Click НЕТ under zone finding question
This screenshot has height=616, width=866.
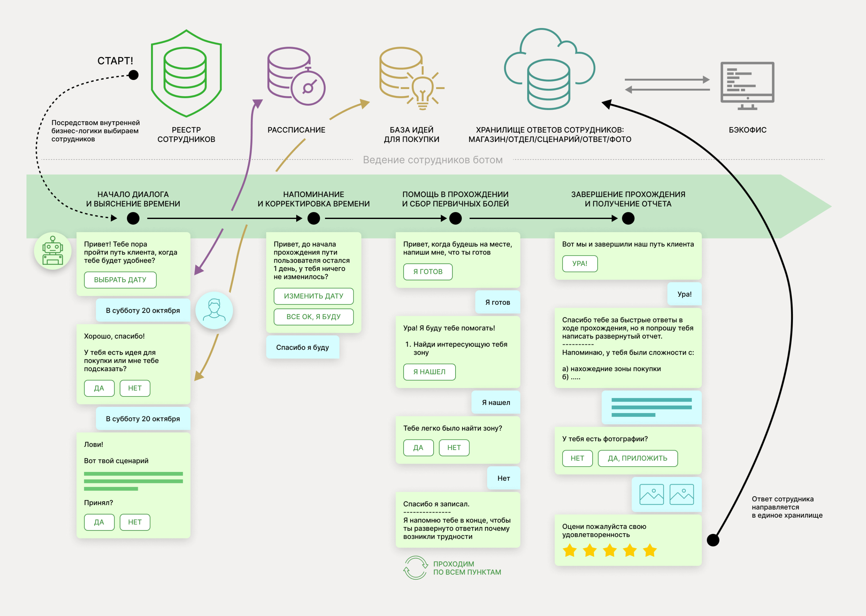click(x=454, y=448)
